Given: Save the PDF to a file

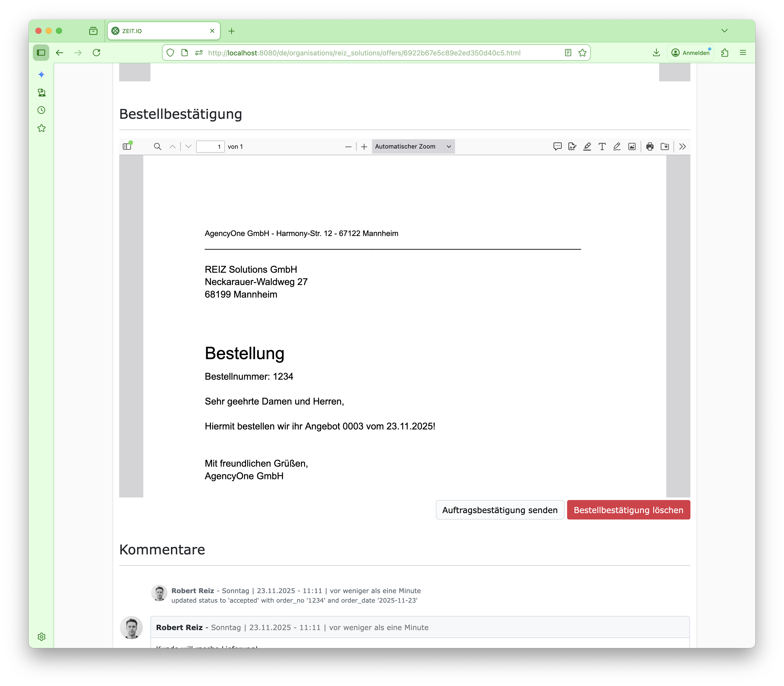Looking at the screenshot, I should coord(665,146).
